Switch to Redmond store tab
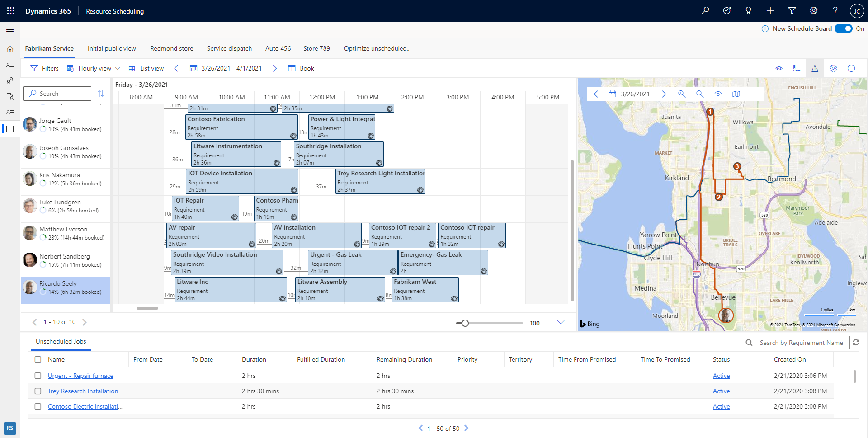The width and height of the screenshot is (868, 438). pos(172,48)
